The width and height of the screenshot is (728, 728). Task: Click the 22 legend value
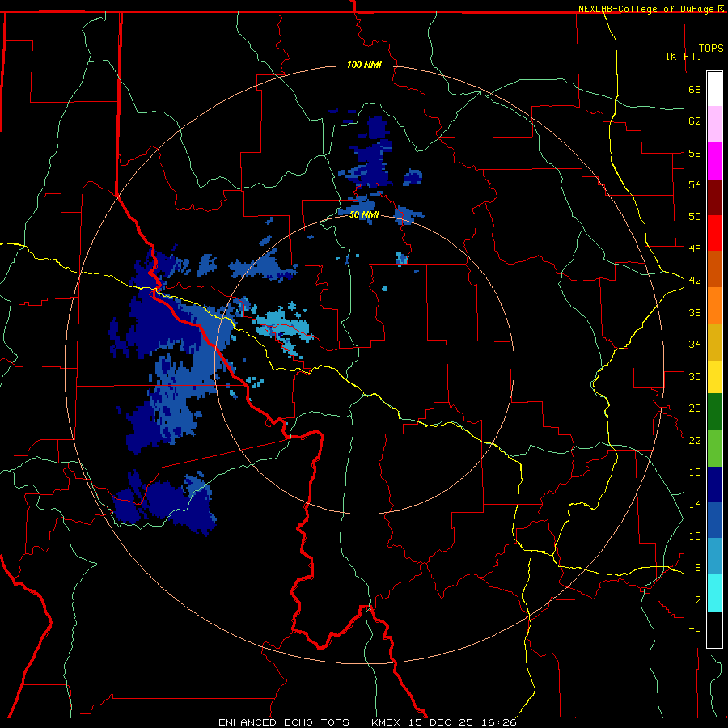tap(695, 441)
